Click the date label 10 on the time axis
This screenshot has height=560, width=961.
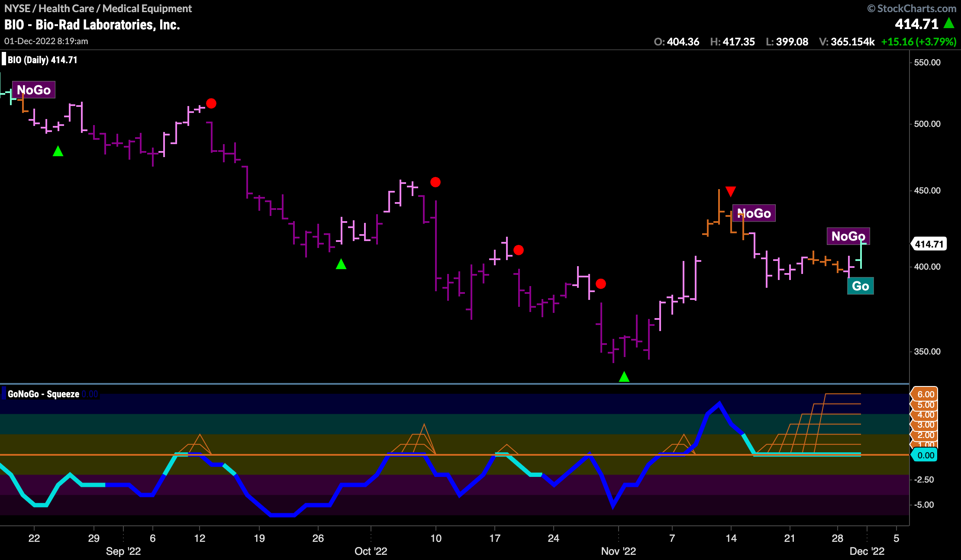coord(436,538)
